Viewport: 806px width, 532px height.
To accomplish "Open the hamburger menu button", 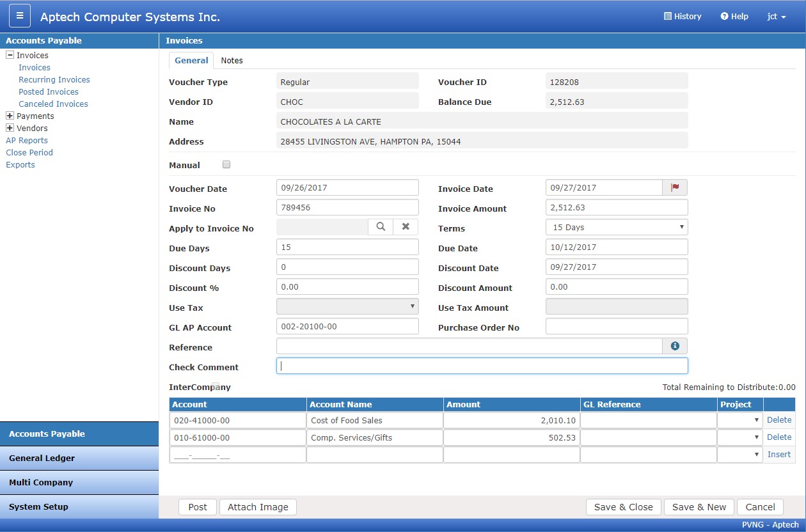I will click(20, 16).
